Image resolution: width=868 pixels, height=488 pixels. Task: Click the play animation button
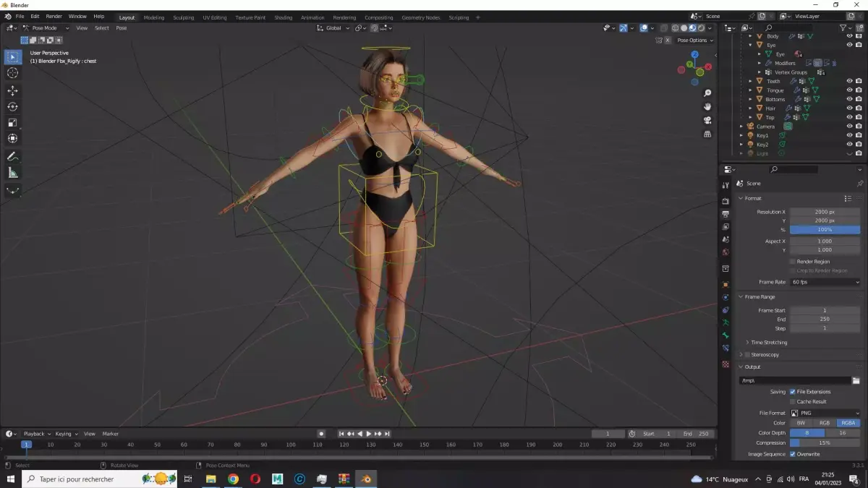[369, 434]
